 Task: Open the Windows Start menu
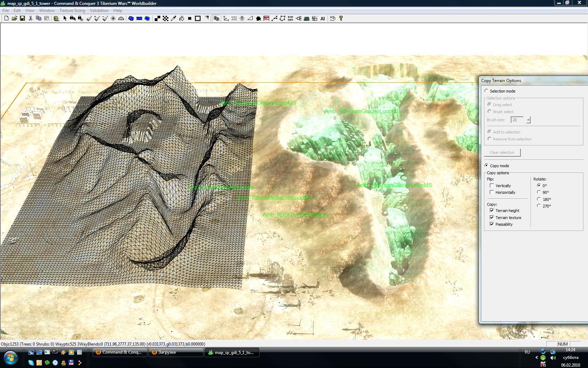point(10,358)
